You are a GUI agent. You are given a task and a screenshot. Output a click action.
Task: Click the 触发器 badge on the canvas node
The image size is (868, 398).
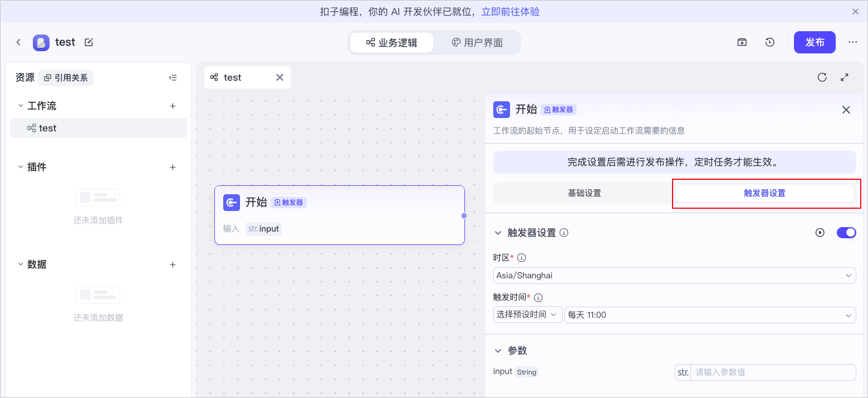289,203
